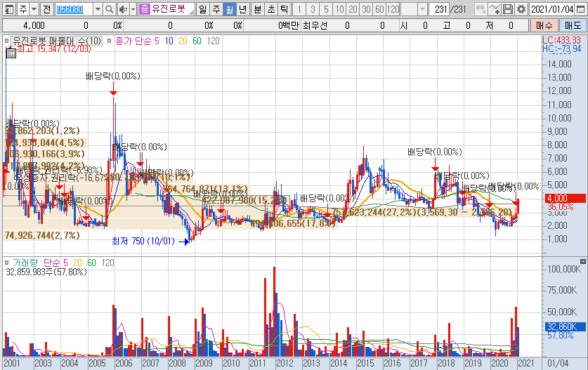This screenshot has width=588, height=370.
Task: Click the 74,926,744(2.7%) volume profile label
Action: click(x=42, y=235)
